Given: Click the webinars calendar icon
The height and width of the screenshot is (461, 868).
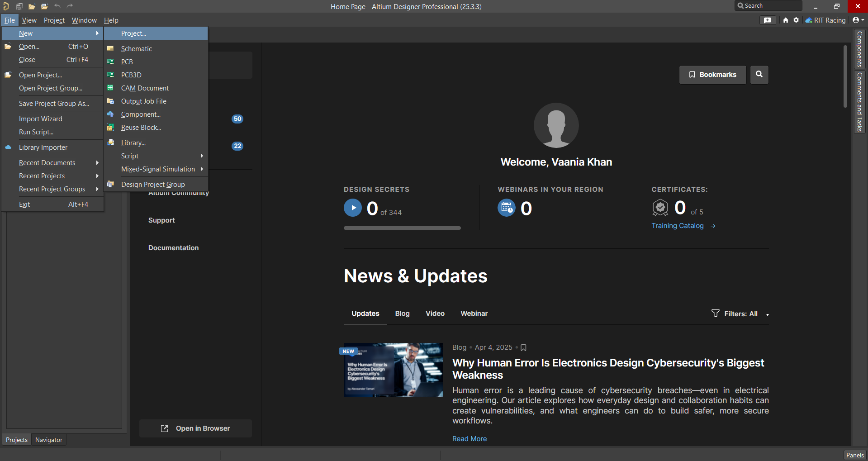Looking at the screenshot, I should (x=507, y=208).
